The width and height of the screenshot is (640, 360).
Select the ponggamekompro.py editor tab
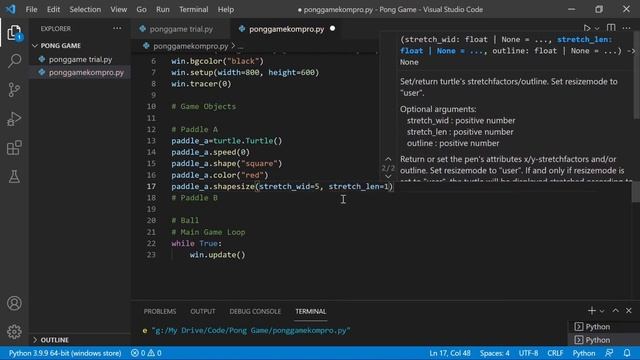[286, 29]
